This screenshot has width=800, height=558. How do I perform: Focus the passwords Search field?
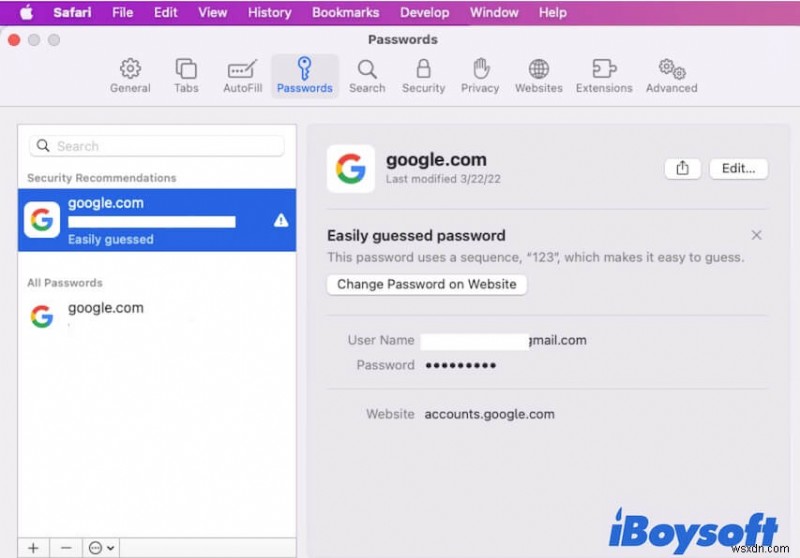(157, 146)
